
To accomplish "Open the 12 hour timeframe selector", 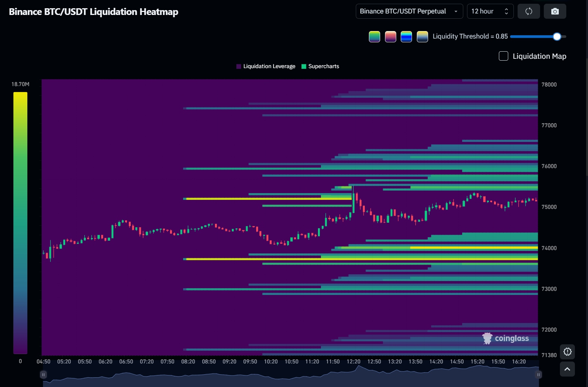I will pos(490,11).
